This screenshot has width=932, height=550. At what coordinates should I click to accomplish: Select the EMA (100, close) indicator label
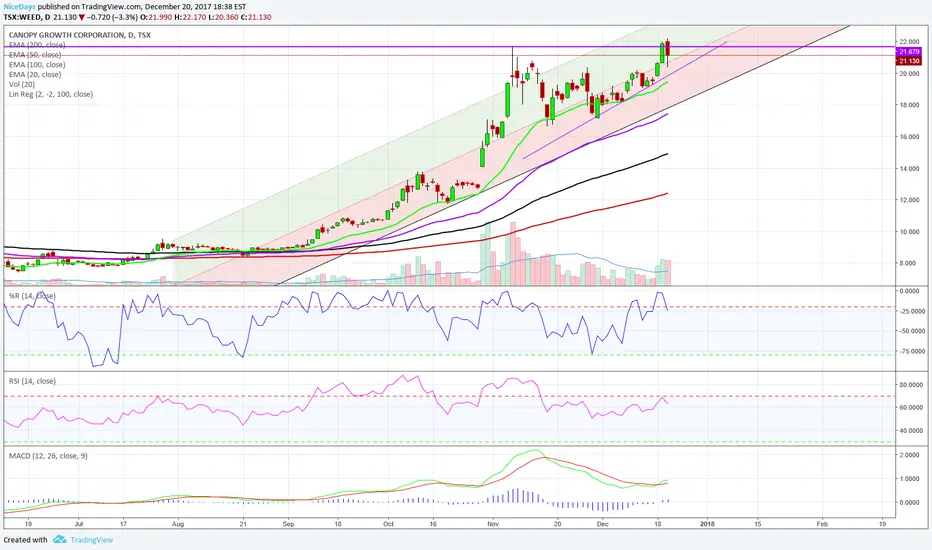point(37,64)
